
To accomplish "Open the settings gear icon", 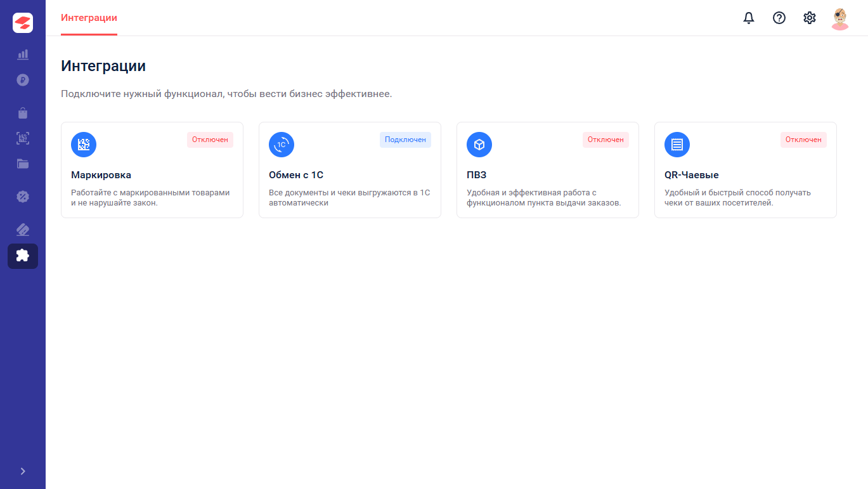I will coord(810,18).
